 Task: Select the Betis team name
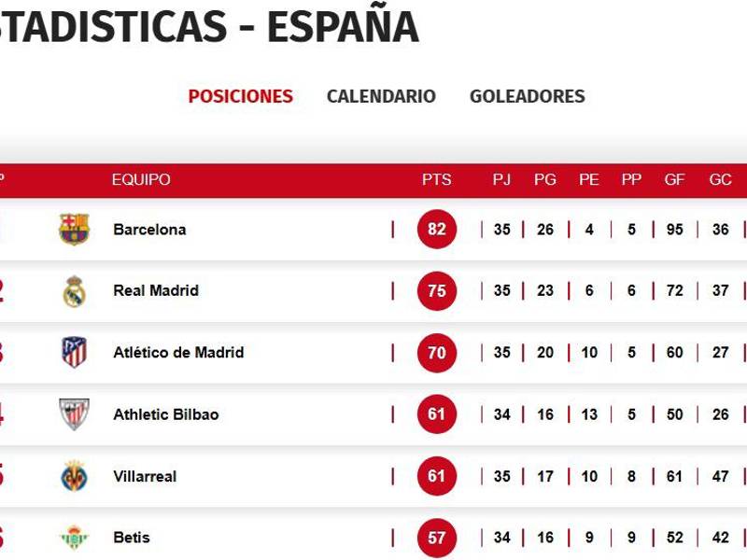pos(131,538)
